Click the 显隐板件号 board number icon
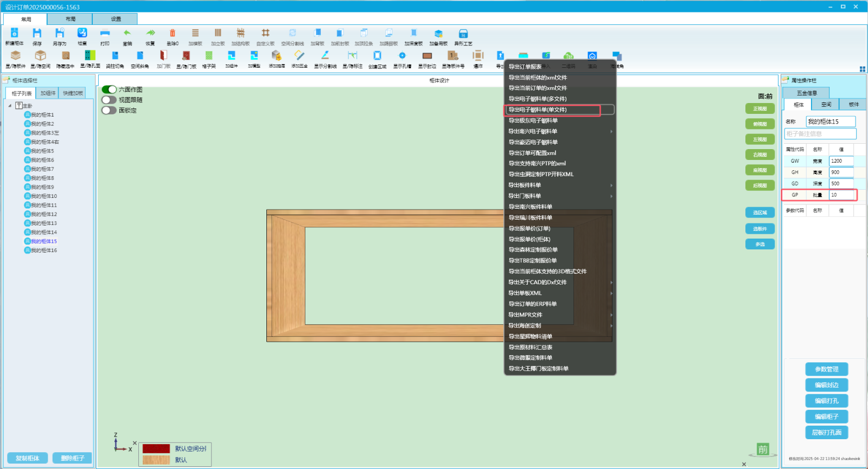 coord(452,55)
